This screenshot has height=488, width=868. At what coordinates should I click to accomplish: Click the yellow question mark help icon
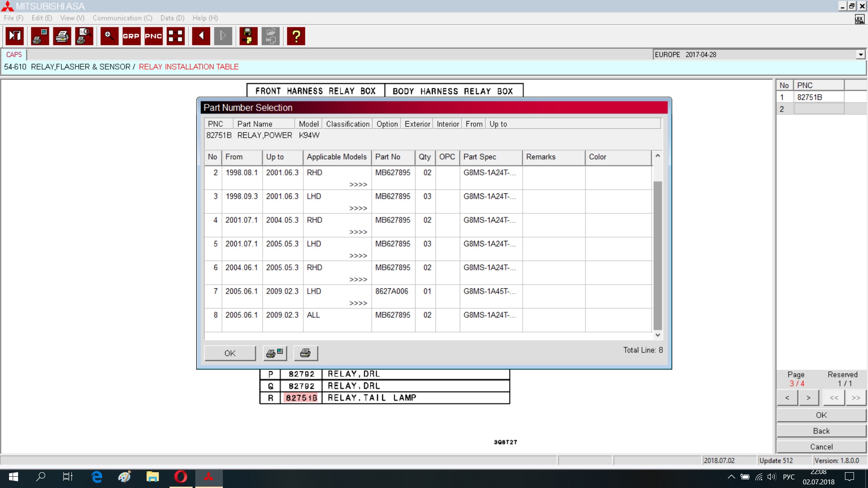click(296, 36)
